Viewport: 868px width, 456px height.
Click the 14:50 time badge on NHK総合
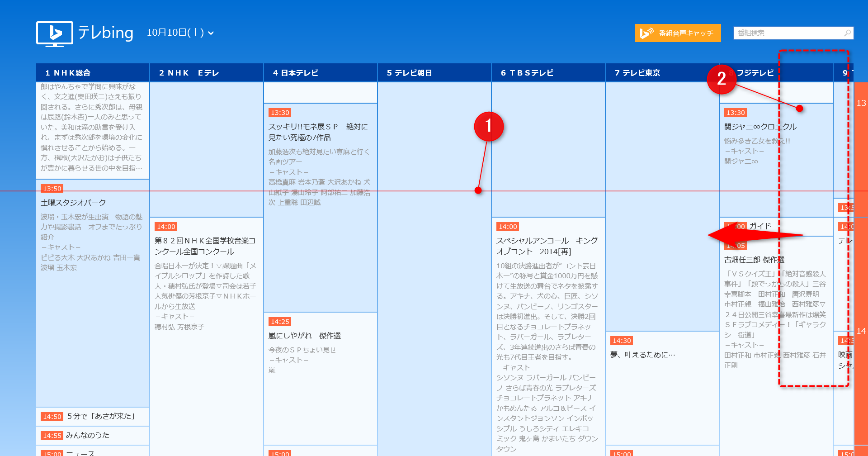click(x=52, y=417)
